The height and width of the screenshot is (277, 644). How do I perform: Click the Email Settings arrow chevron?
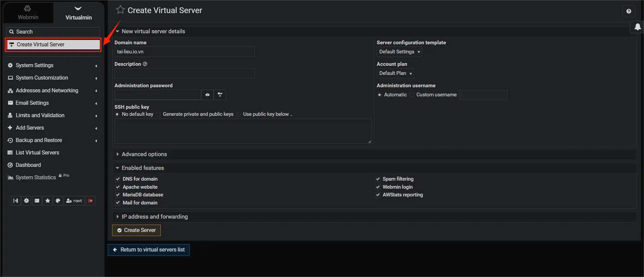pos(96,103)
